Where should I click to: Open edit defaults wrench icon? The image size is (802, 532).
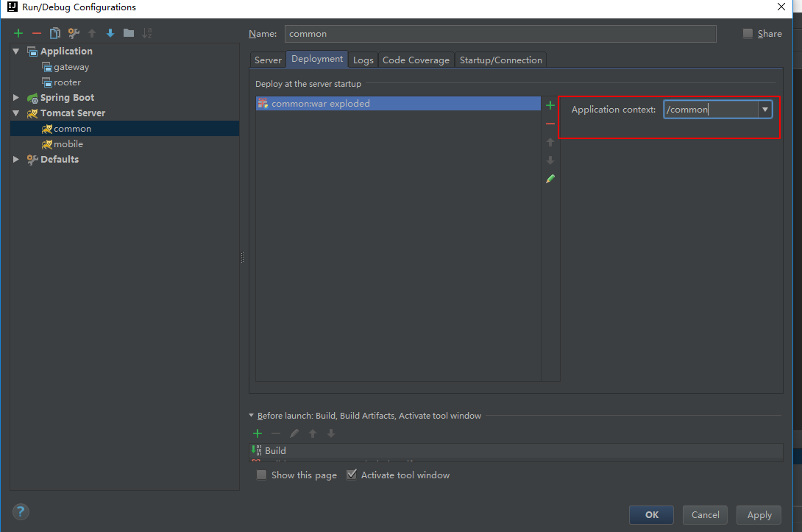74,33
